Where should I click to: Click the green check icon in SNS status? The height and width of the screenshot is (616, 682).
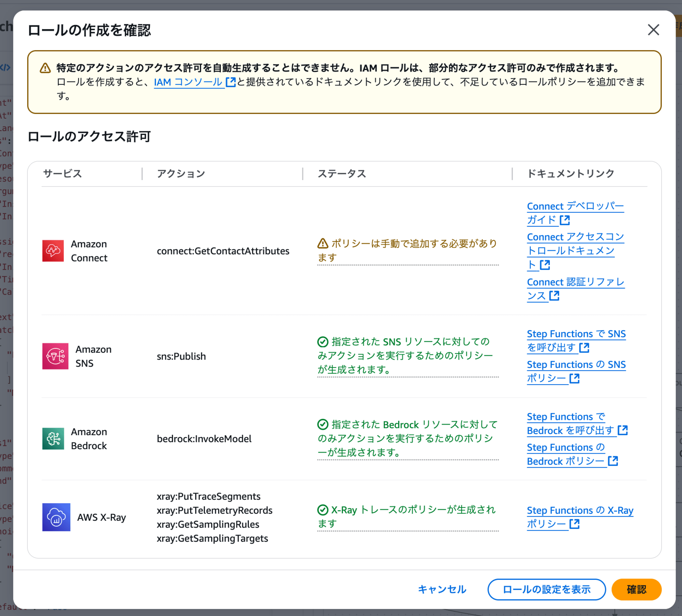(323, 341)
